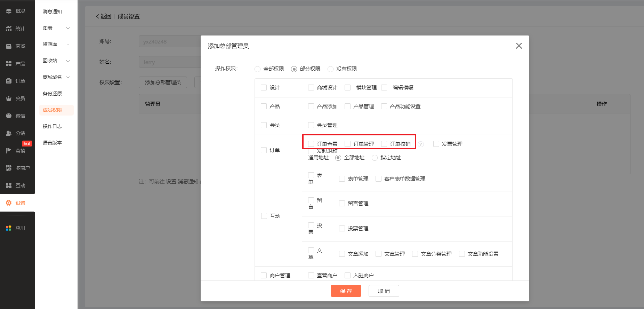This screenshot has width=644, height=309.
Task: Open the 营销 marketing flag icon
Action: click(x=9, y=151)
